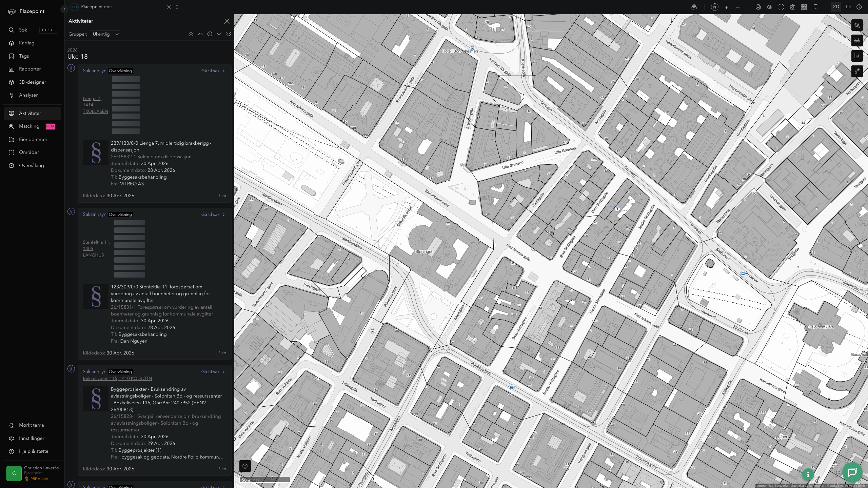Clear the Placepoint docs selection

[x=169, y=7]
